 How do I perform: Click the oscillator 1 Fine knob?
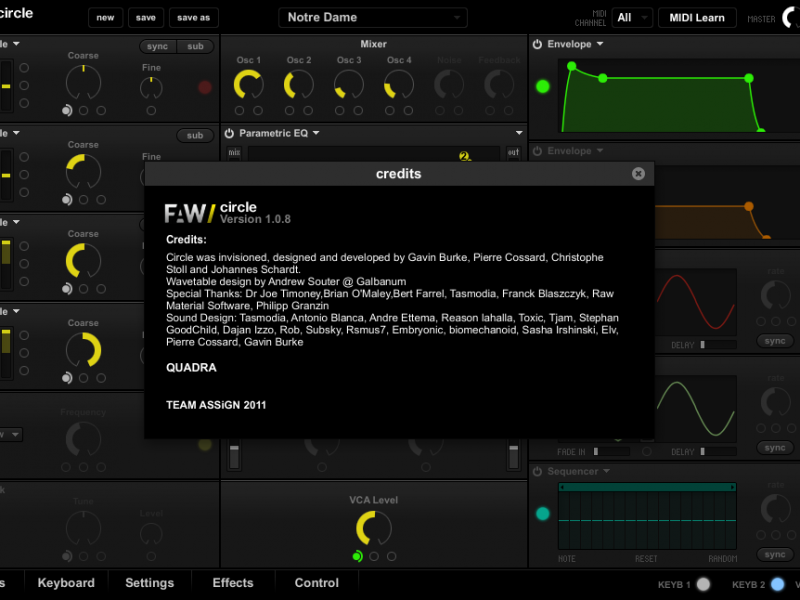151,88
